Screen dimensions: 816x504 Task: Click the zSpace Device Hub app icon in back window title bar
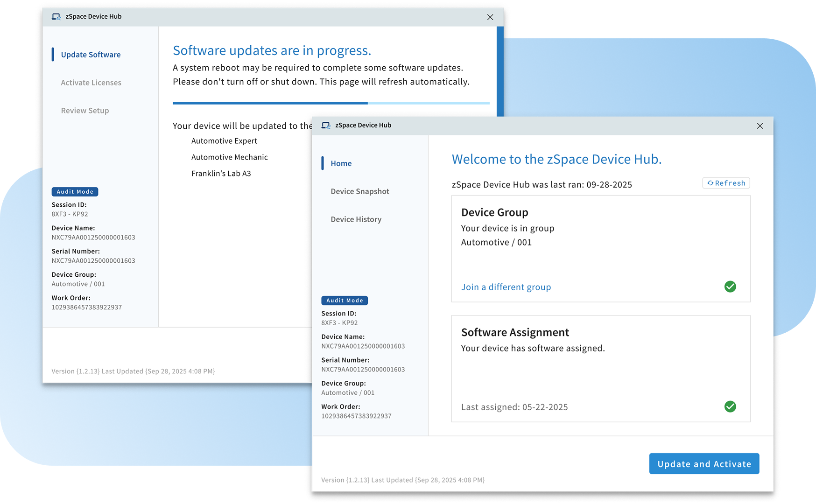click(56, 17)
